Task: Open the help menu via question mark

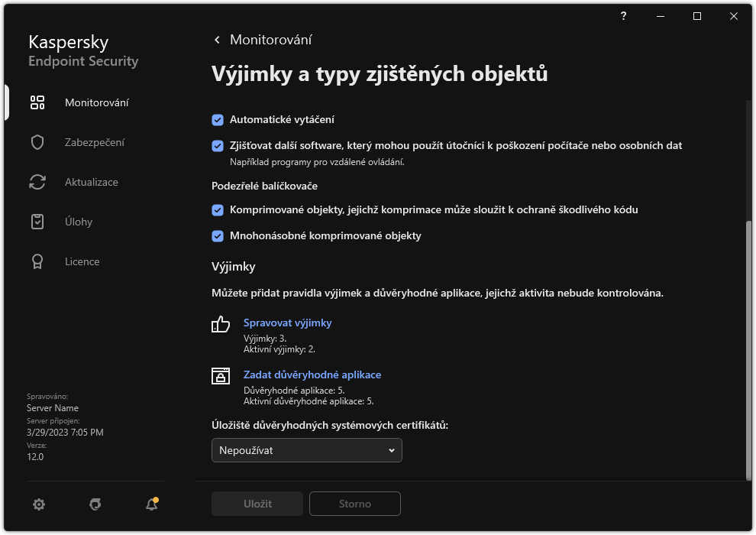Action: click(623, 16)
